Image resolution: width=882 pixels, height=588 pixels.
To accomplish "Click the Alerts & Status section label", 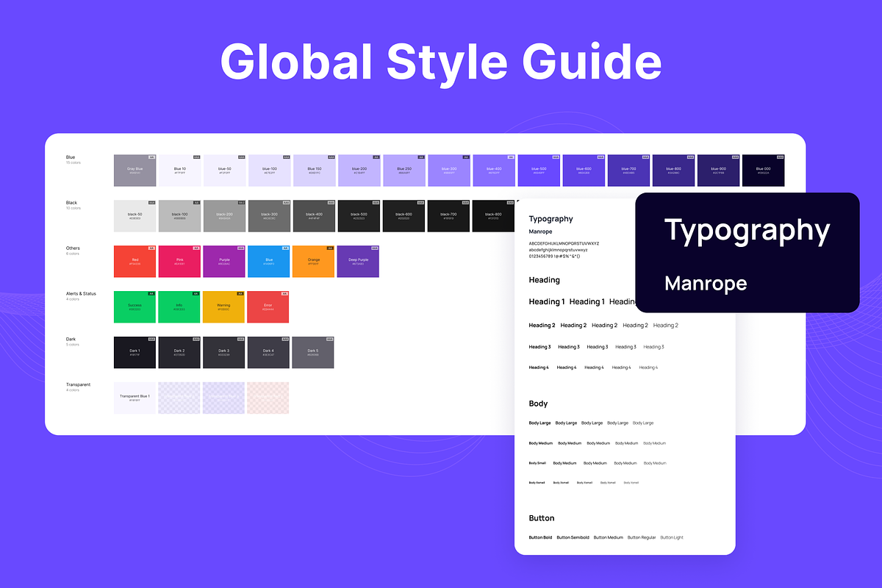I will (x=81, y=294).
